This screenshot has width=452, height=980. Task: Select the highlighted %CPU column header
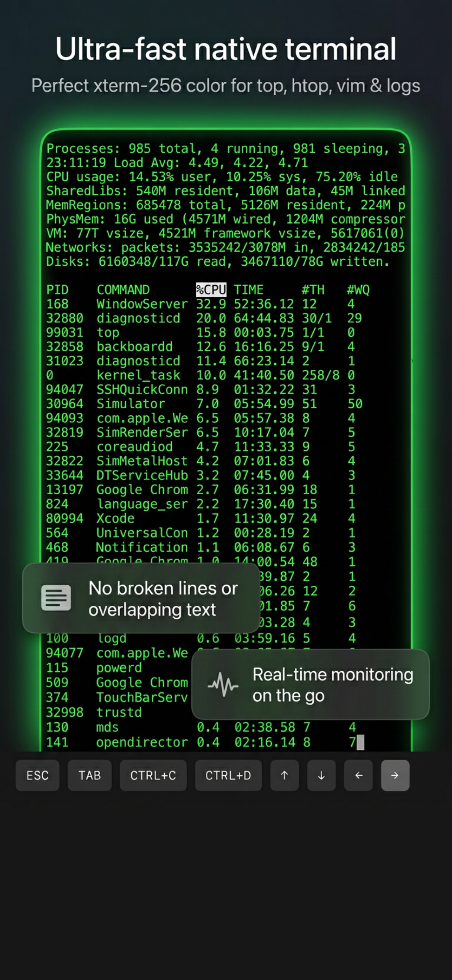pos(211,290)
